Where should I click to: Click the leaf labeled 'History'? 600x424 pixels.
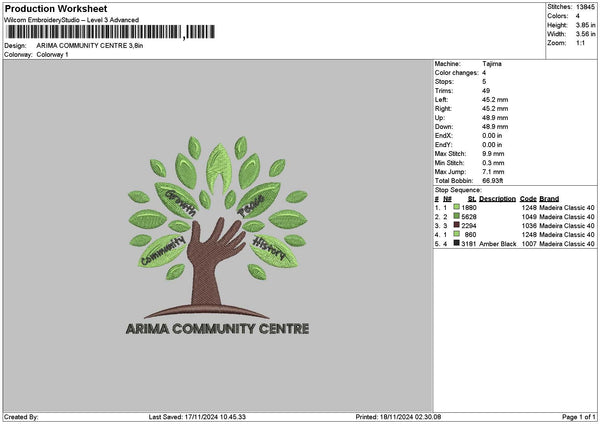click(273, 251)
